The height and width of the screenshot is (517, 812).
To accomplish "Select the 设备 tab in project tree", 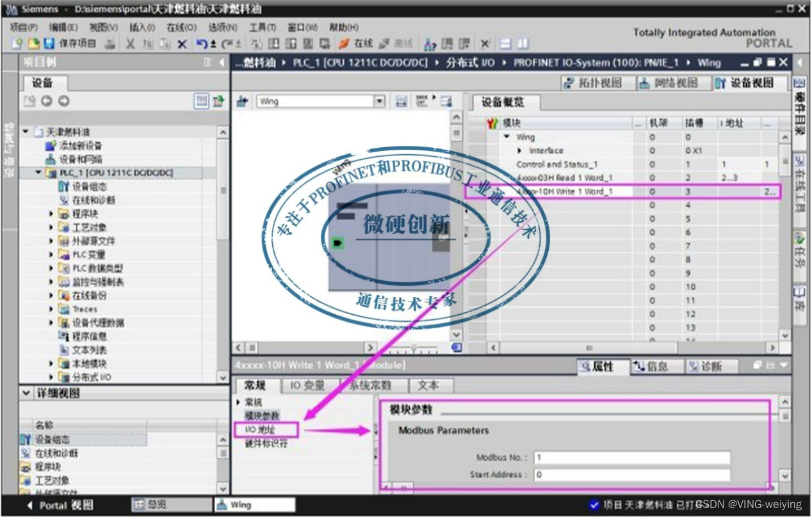I will click(x=43, y=83).
